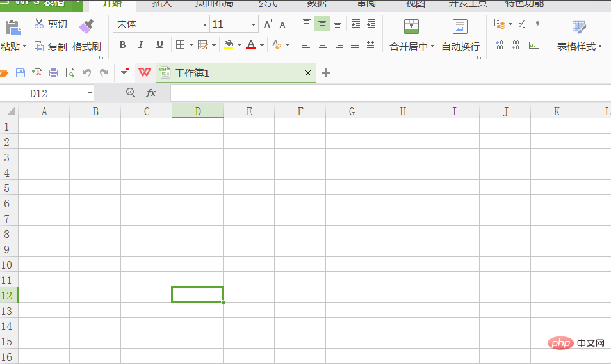Click the Undo arrow icon
The image size is (611, 364).
click(x=87, y=73)
